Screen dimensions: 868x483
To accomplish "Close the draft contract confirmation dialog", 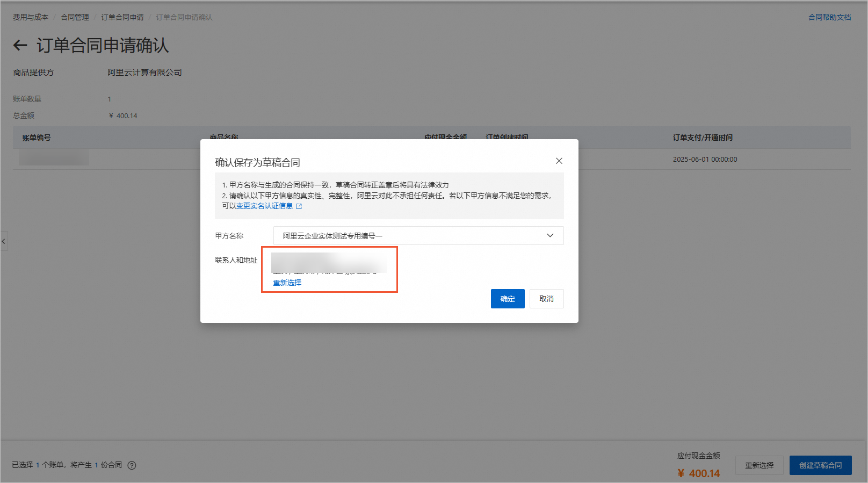I will [559, 161].
